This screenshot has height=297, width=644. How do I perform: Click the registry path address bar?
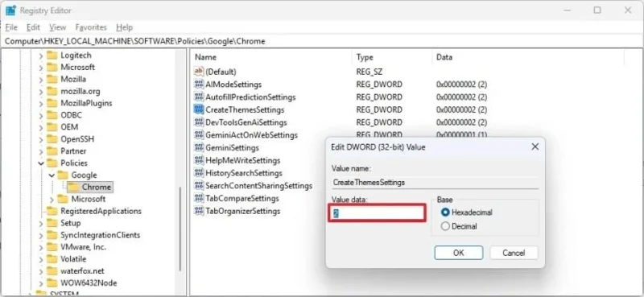click(x=322, y=41)
